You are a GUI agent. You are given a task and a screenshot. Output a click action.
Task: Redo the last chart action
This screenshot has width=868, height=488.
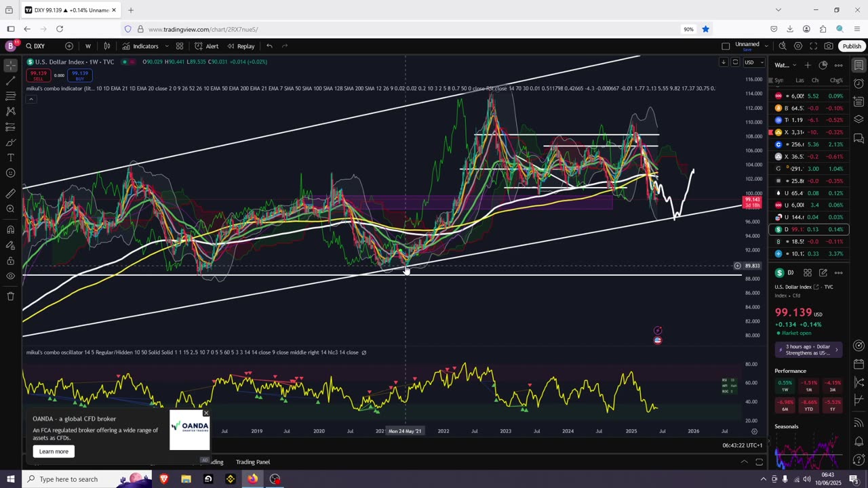[x=285, y=46]
